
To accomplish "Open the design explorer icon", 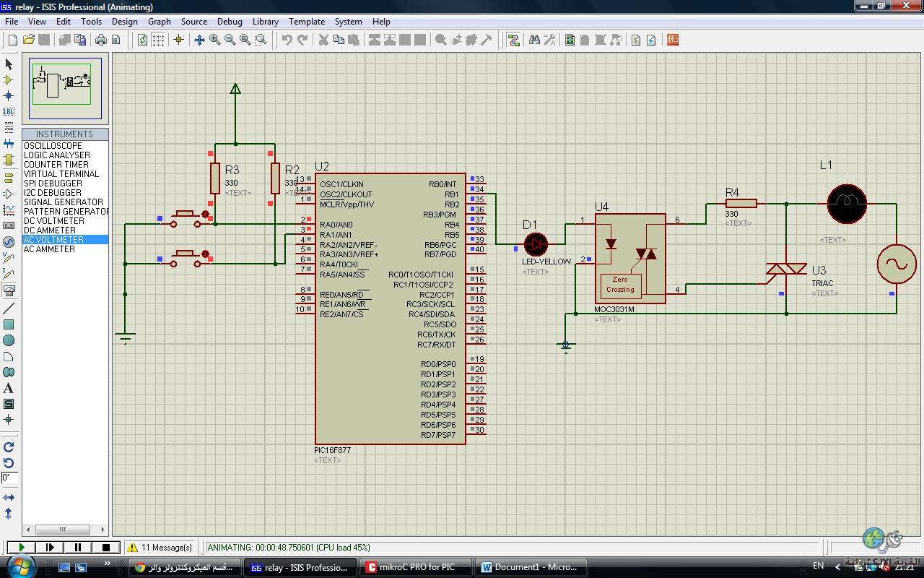I will coord(570,40).
